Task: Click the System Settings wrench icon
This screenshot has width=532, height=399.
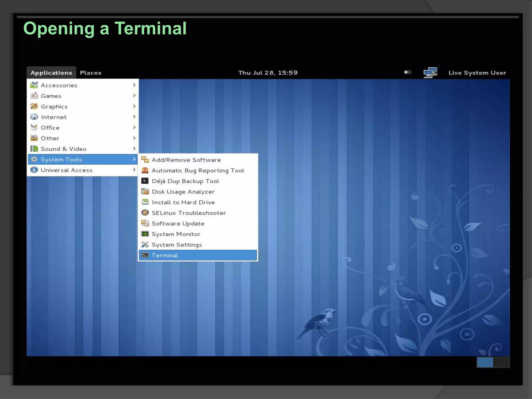Action: [145, 244]
